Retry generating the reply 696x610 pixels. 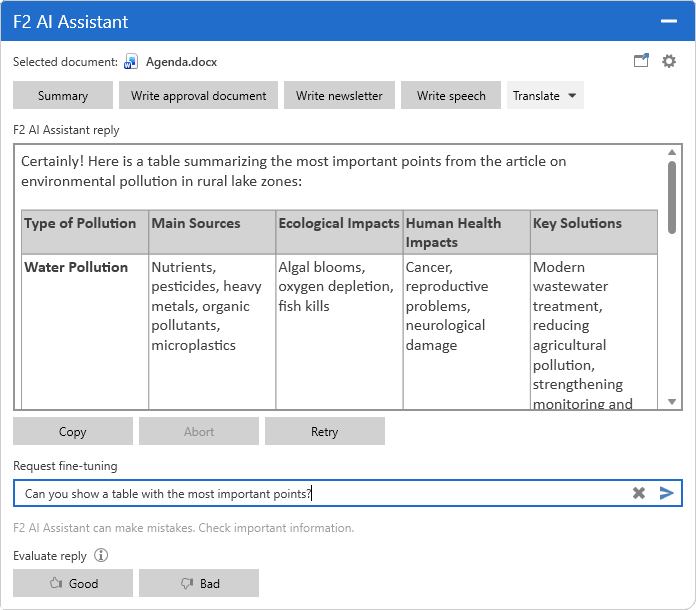(325, 431)
